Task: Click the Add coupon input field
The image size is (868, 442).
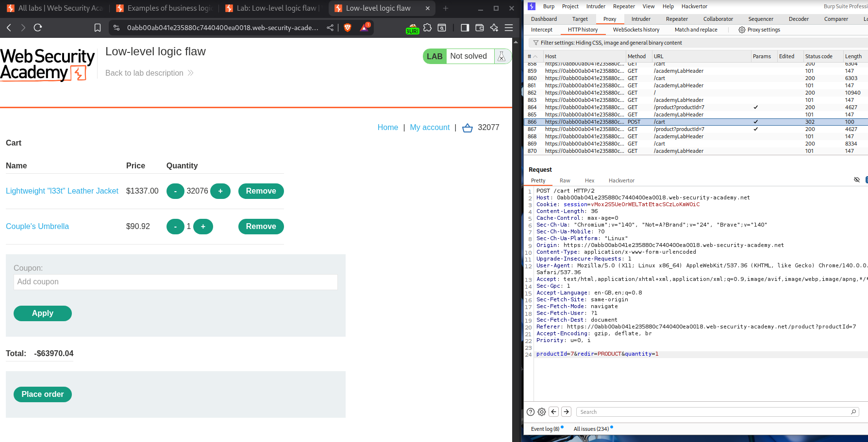Action: tap(175, 282)
